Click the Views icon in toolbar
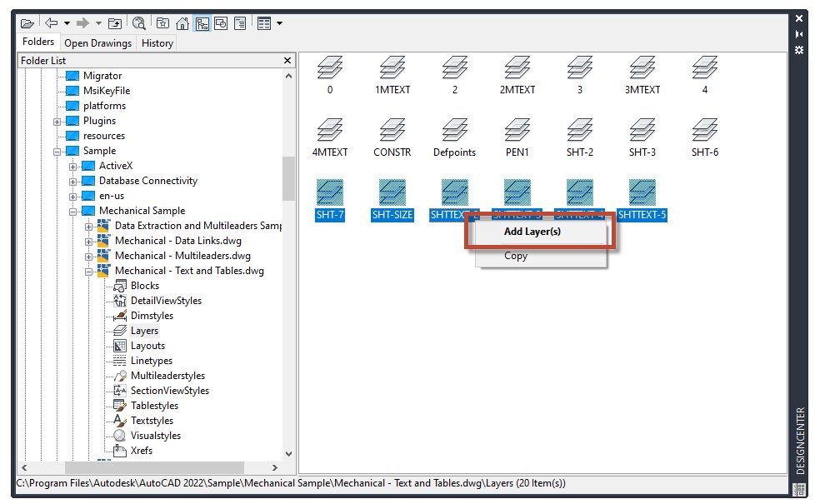Image resolution: width=815 pixels, height=504 pixels. 264,23
